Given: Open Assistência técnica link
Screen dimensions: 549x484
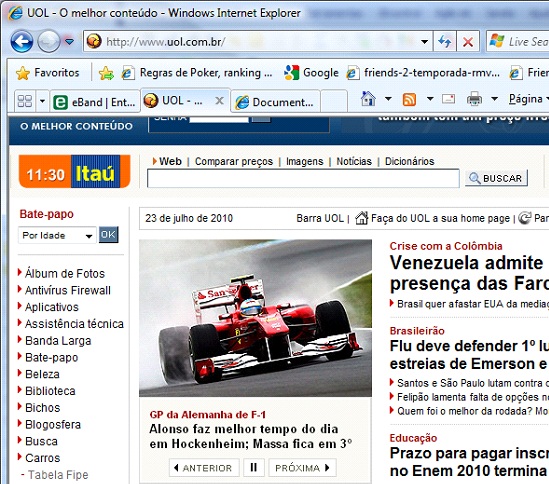Looking at the screenshot, I should (x=74, y=324).
